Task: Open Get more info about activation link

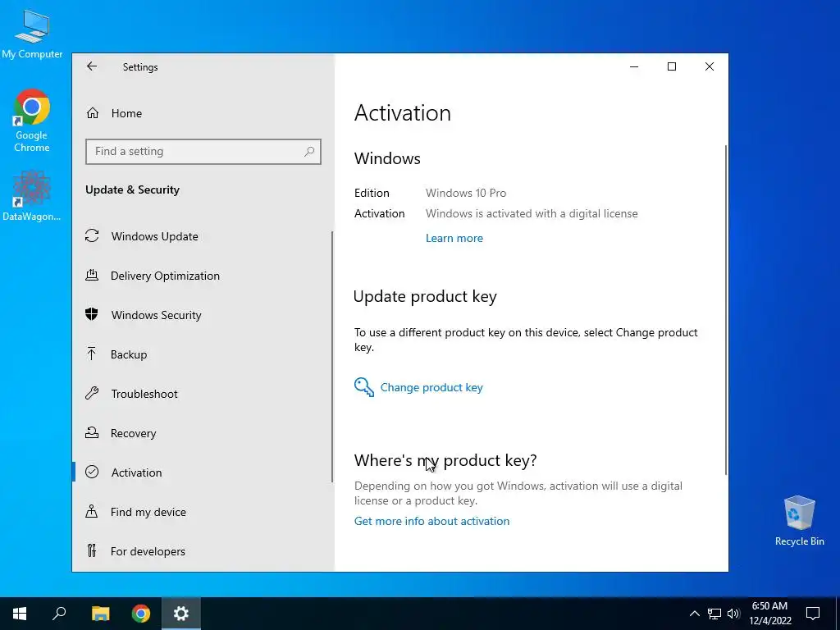Action: pyautogui.click(x=431, y=521)
